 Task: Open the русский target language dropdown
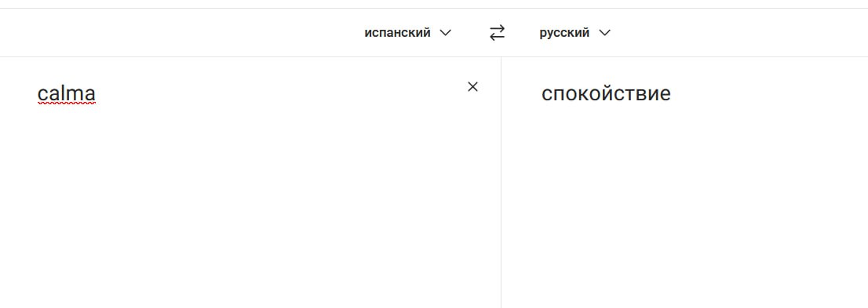tap(575, 33)
